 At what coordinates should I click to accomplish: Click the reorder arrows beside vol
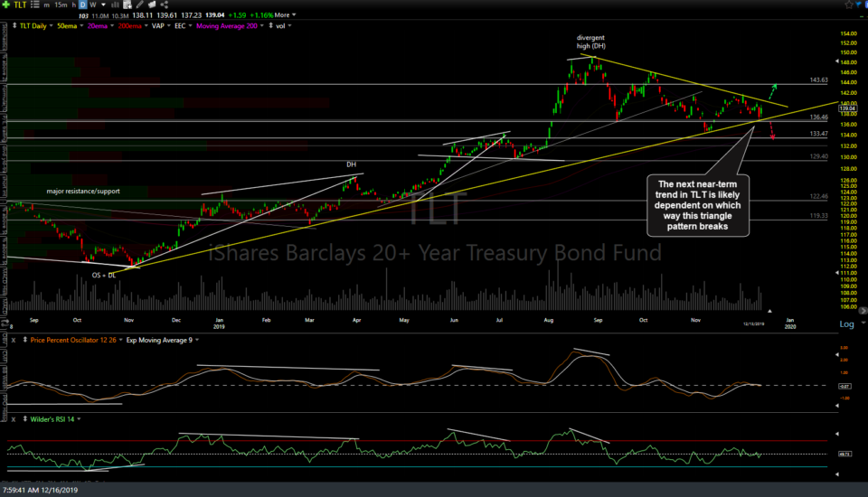(x=270, y=25)
